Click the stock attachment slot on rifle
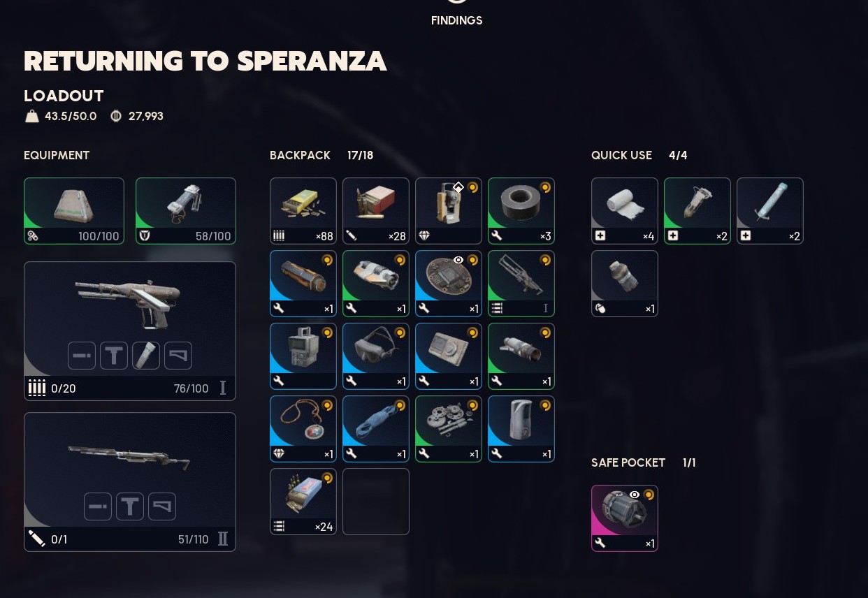868x598 pixels. (162, 506)
